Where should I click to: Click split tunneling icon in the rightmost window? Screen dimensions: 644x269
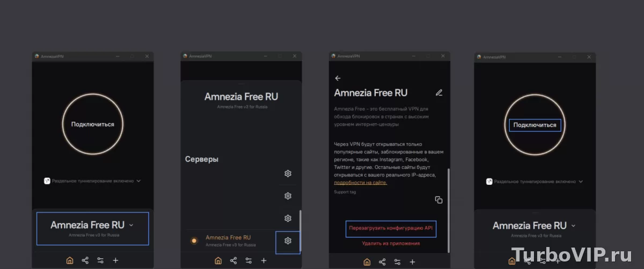(489, 182)
